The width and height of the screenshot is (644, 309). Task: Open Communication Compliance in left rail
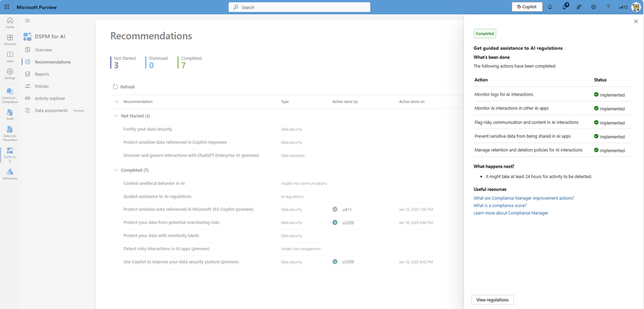pos(10,95)
